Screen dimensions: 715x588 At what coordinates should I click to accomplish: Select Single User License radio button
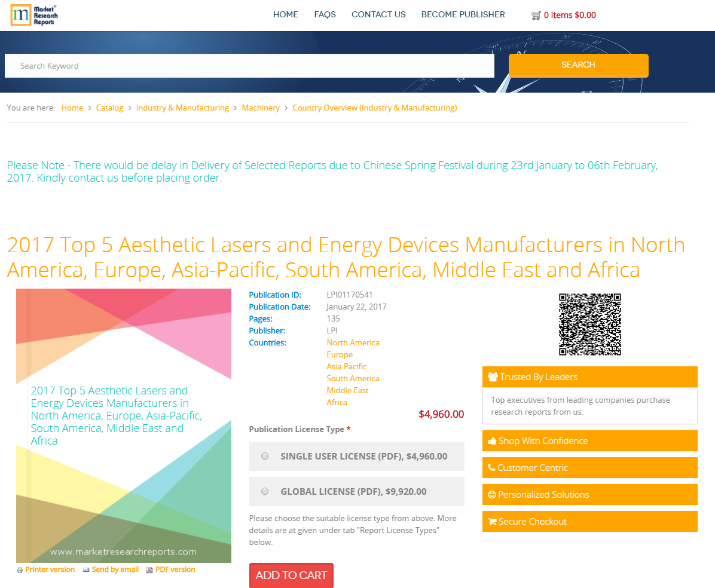pos(265,456)
